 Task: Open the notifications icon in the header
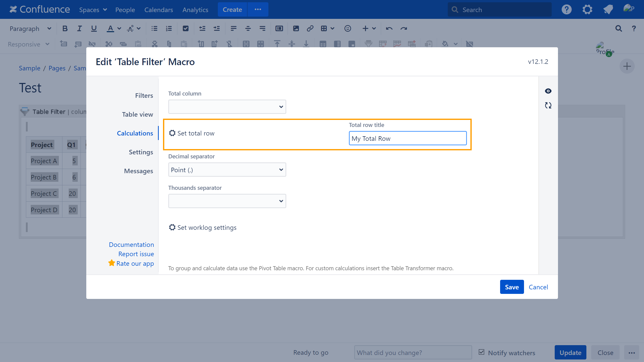[x=608, y=10]
